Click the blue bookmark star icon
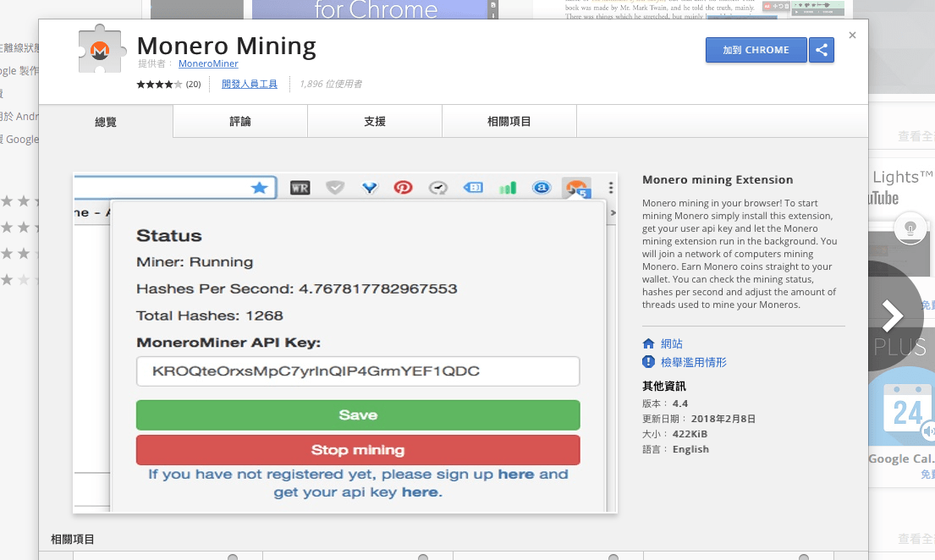Viewport: 935px width, 560px height. (x=259, y=189)
